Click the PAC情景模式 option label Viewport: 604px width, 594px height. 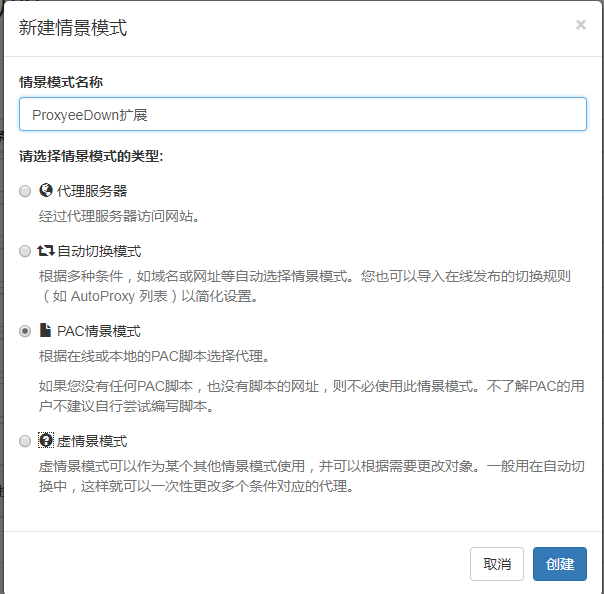[x=99, y=331]
